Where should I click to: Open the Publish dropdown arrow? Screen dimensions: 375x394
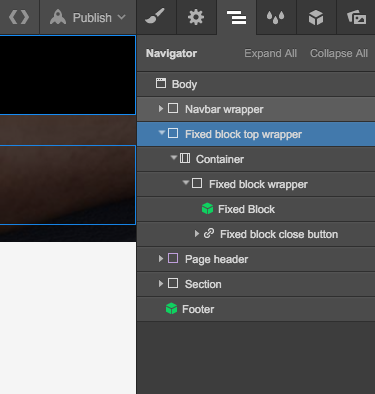click(122, 17)
